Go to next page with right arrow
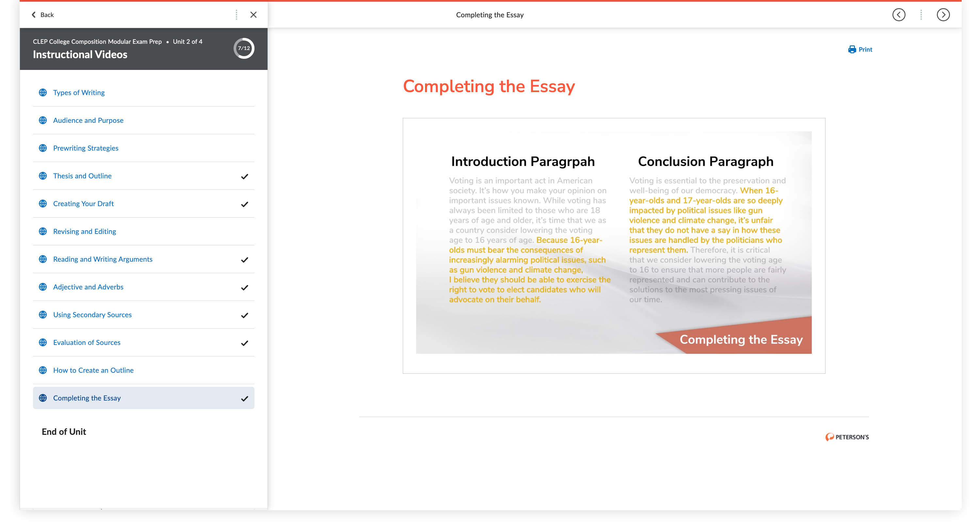The height and width of the screenshot is (524, 980). pos(943,15)
